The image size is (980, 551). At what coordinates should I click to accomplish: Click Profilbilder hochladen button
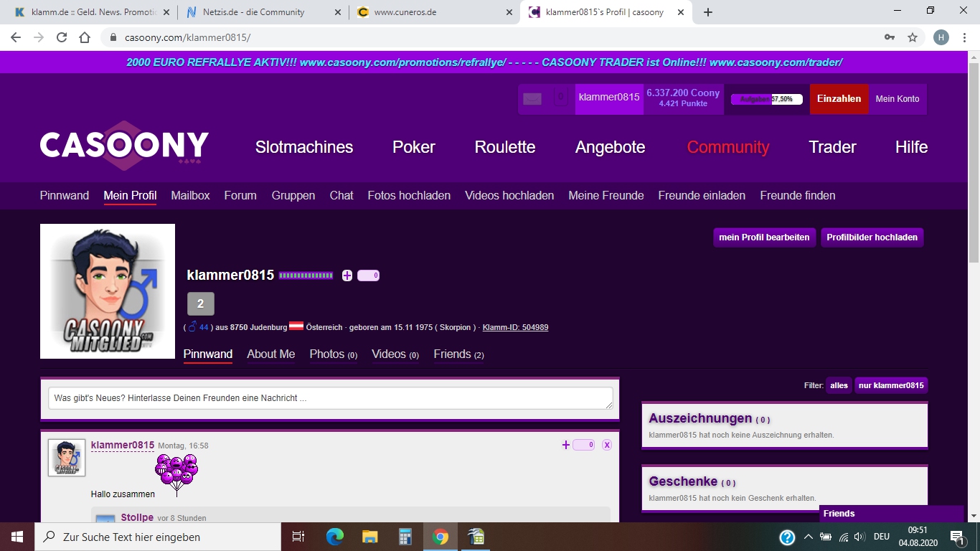coord(872,237)
